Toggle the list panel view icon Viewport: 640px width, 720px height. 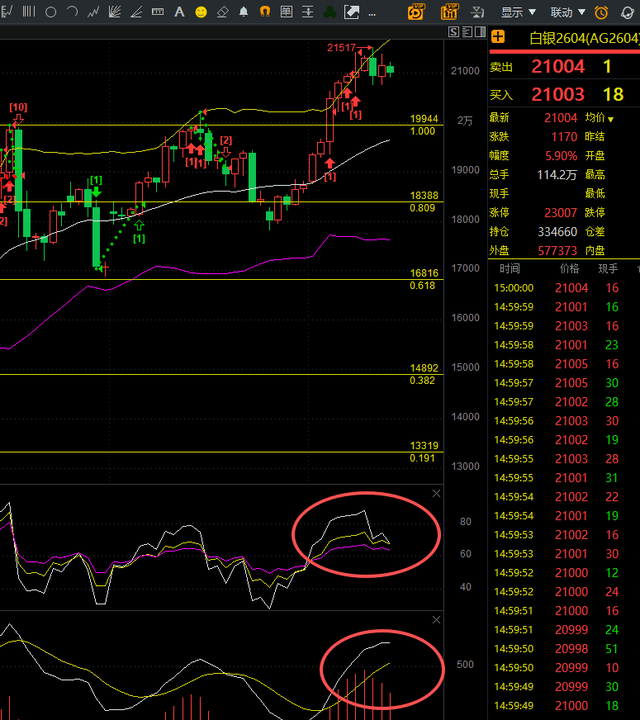coord(480,32)
